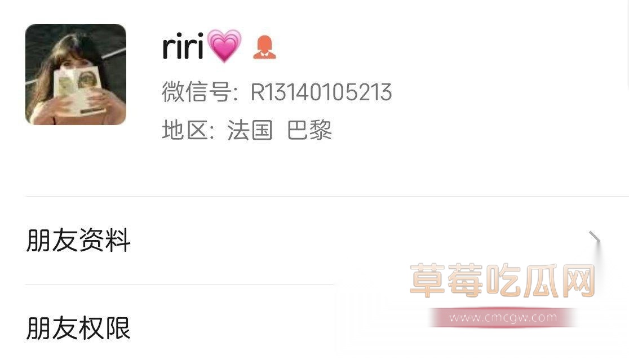Tap the country text 法国
Image resolution: width=629 pixels, height=364 pixels.
tap(250, 130)
